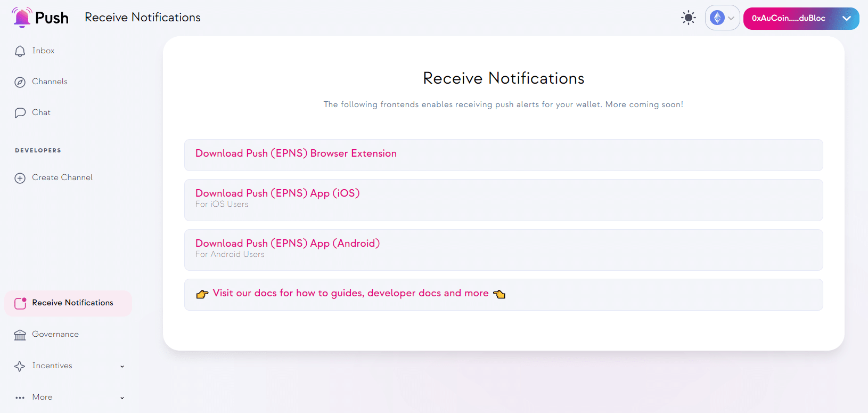The image size is (868, 413).
Task: Open the network selector chevron
Action: [731, 18]
